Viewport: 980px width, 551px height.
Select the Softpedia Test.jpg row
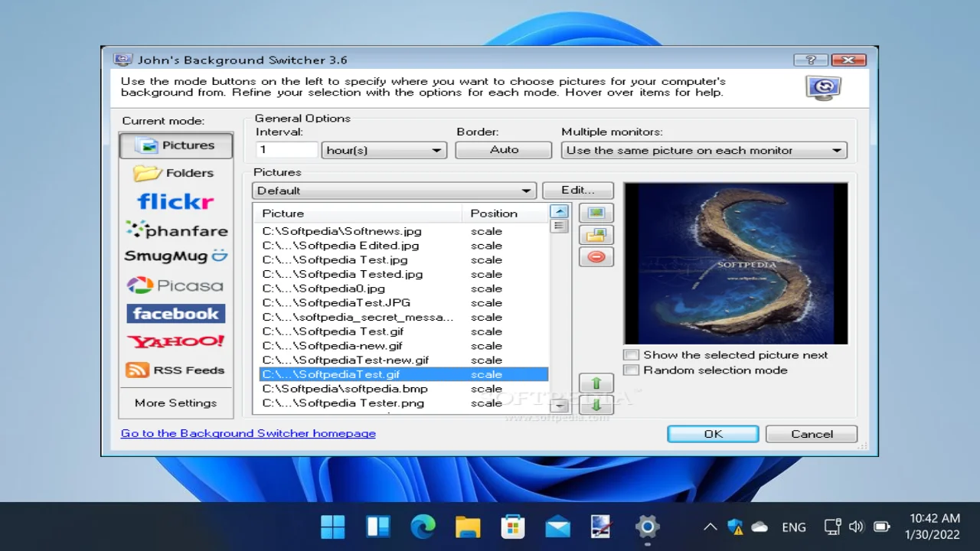[403, 260]
